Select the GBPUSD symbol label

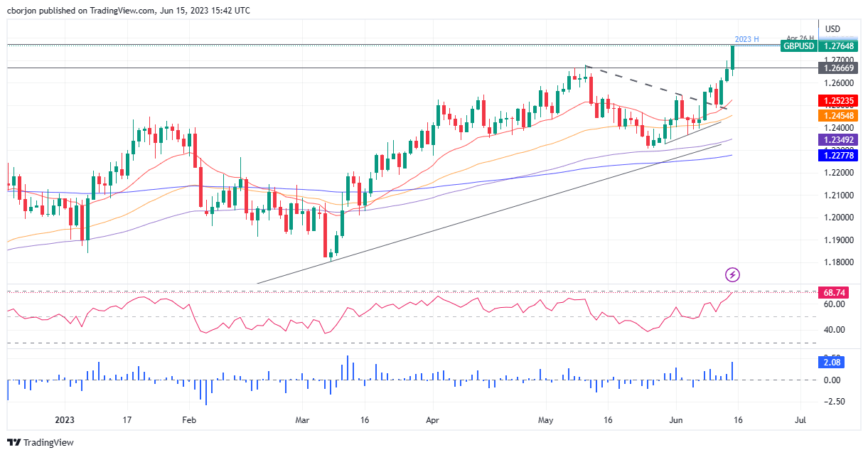(x=799, y=46)
